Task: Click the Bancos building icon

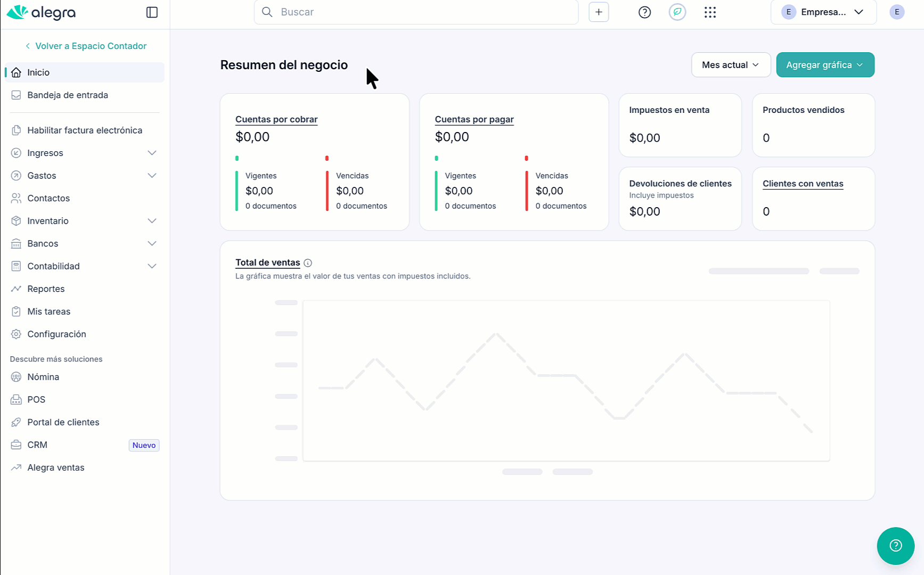Action: point(17,243)
